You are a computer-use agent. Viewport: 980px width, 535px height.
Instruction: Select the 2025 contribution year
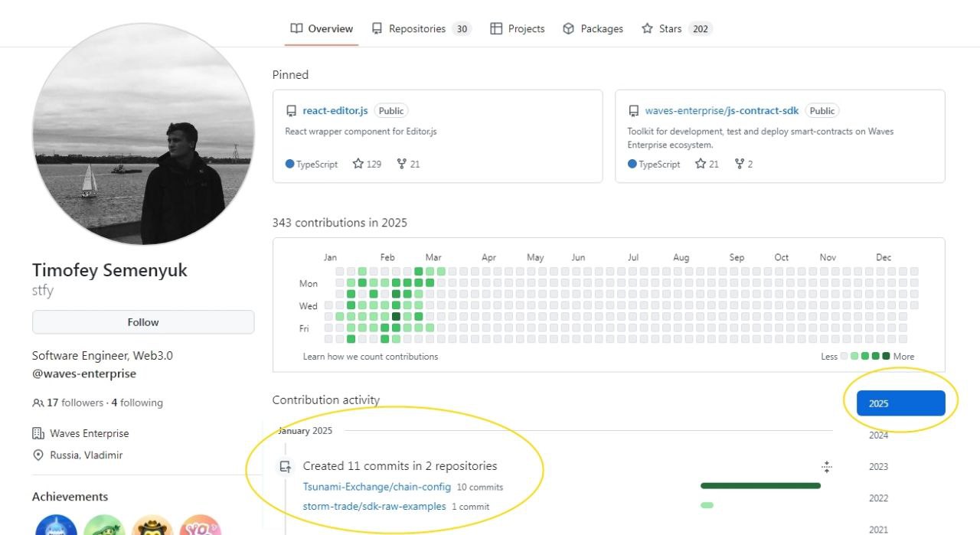pyautogui.click(x=901, y=403)
